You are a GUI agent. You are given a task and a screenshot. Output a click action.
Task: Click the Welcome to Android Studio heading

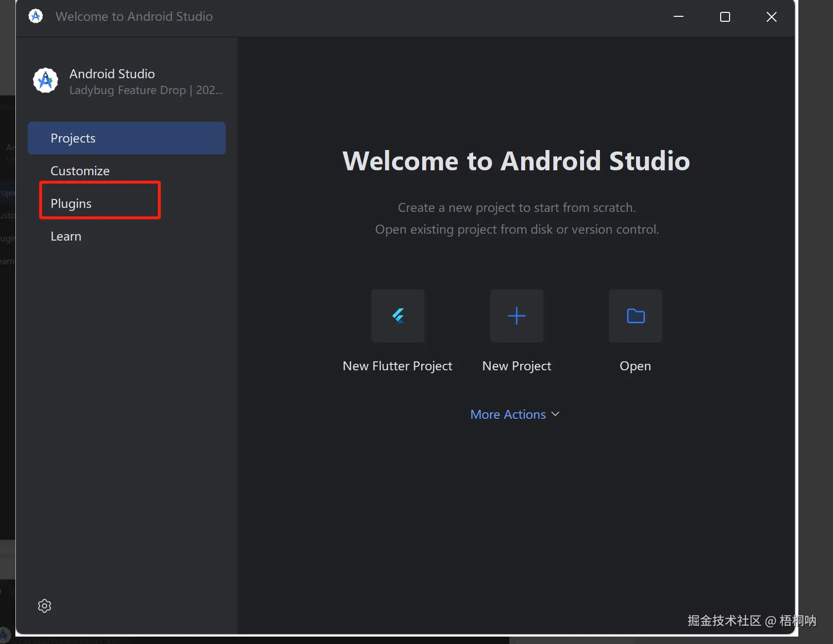click(516, 161)
